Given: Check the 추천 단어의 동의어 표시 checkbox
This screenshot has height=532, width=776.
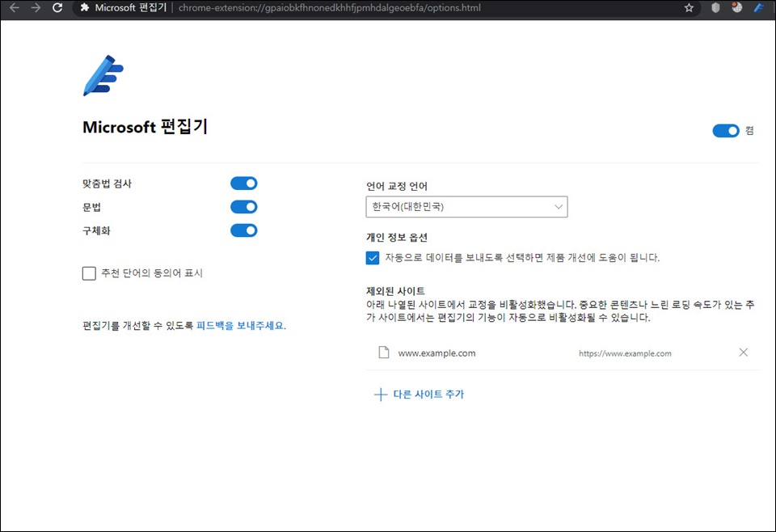Looking at the screenshot, I should [89, 273].
